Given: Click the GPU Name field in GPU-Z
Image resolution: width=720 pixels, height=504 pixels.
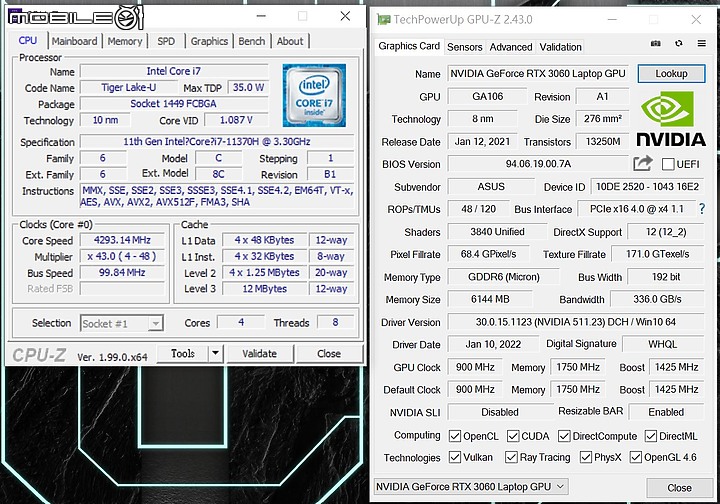Looking at the screenshot, I should pos(538,73).
